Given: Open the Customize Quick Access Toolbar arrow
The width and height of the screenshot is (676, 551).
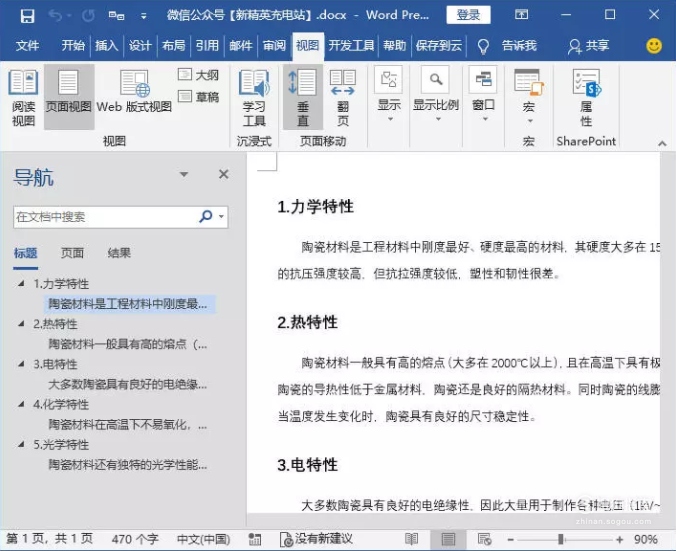Looking at the screenshot, I should click(x=144, y=17).
